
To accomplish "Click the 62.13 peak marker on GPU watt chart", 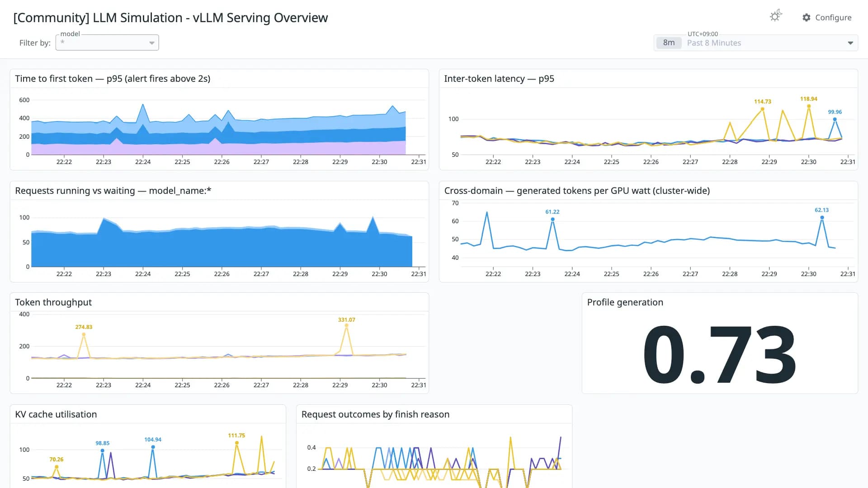I will click(x=822, y=217).
